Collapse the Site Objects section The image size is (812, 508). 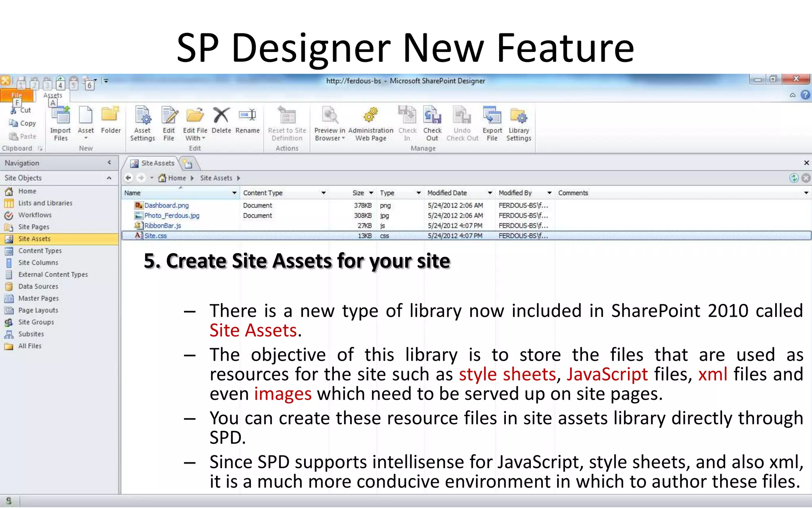tap(109, 178)
